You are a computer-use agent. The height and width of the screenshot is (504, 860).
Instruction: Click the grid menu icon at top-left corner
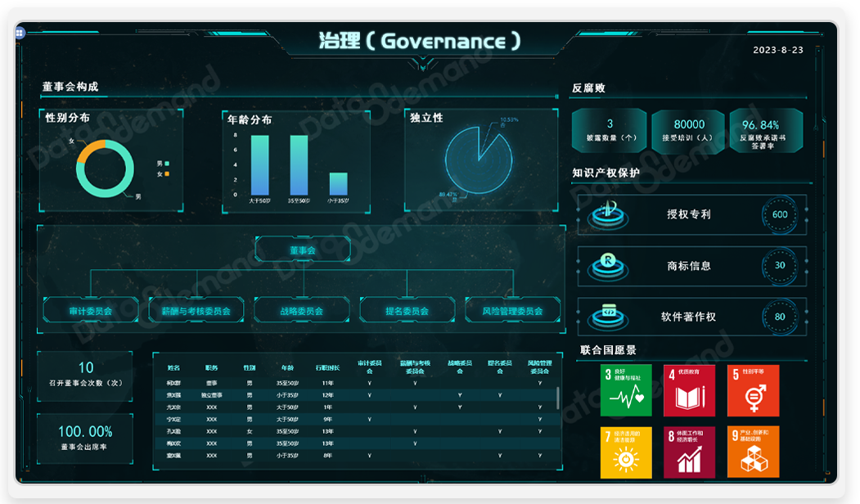pyautogui.click(x=20, y=34)
